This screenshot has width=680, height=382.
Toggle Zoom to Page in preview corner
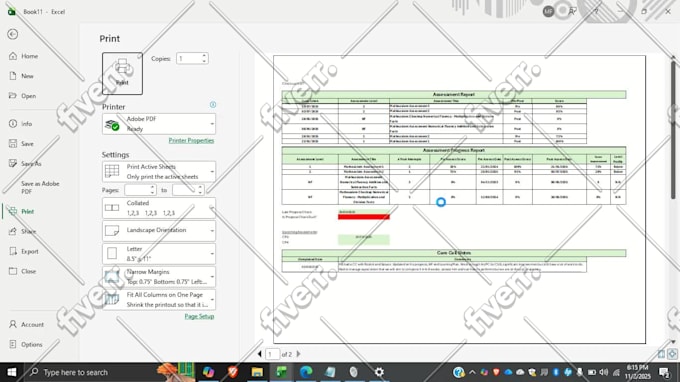pos(672,354)
